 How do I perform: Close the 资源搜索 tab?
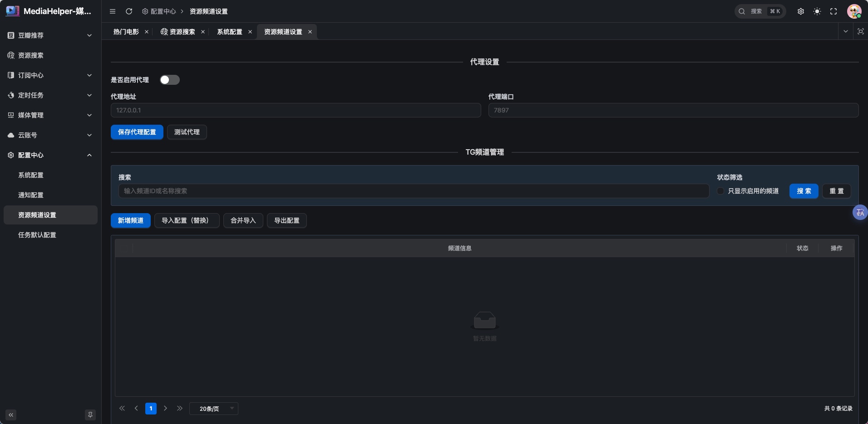pyautogui.click(x=203, y=32)
